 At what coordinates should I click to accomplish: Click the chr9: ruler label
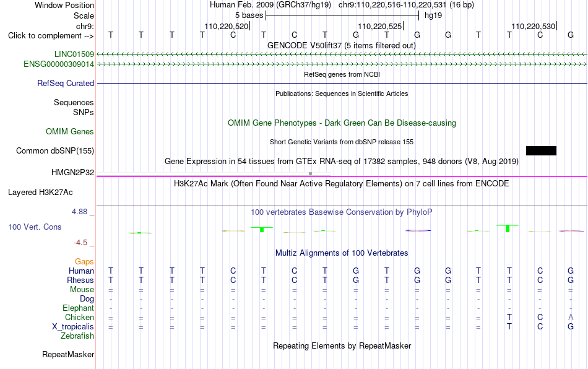coord(85,26)
